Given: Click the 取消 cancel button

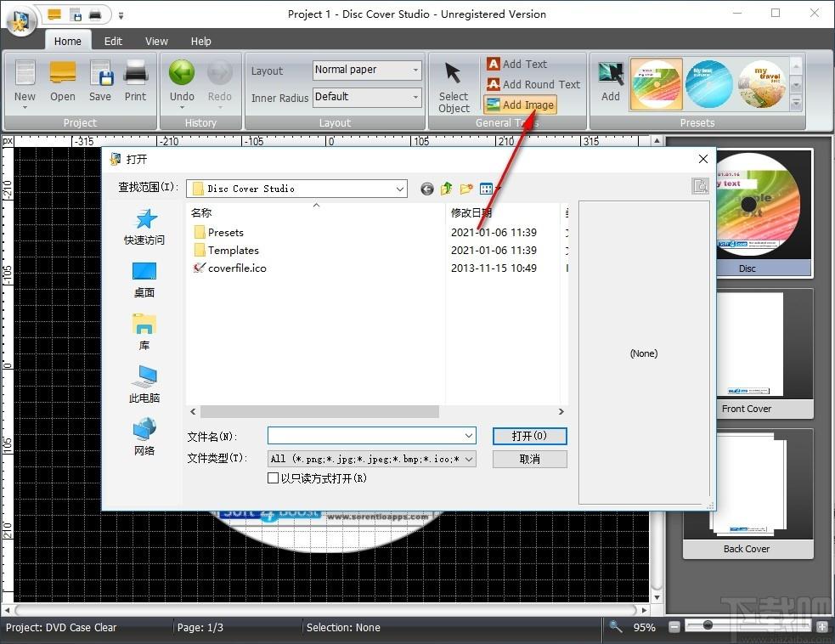Looking at the screenshot, I should [x=529, y=459].
